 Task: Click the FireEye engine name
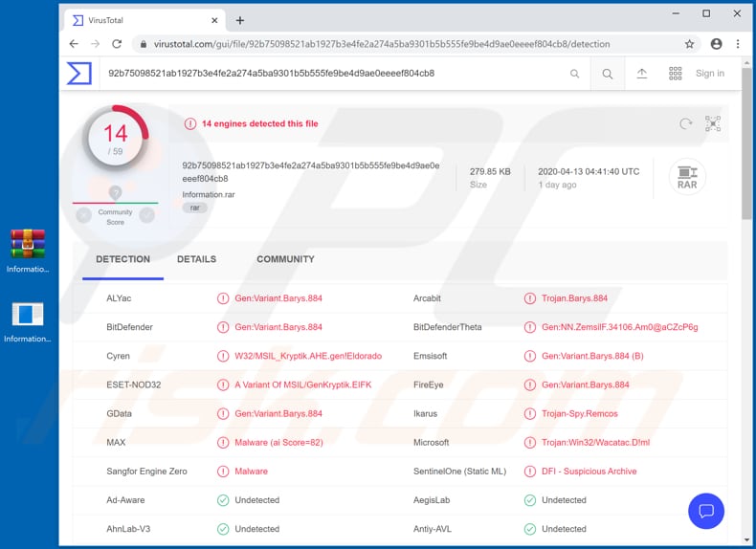coord(428,384)
